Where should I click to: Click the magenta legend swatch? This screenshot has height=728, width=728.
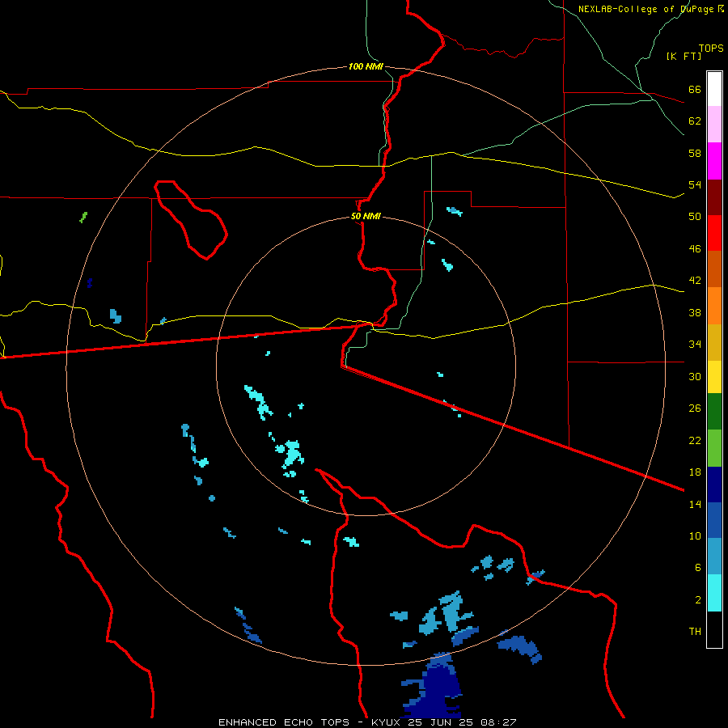coord(714,161)
